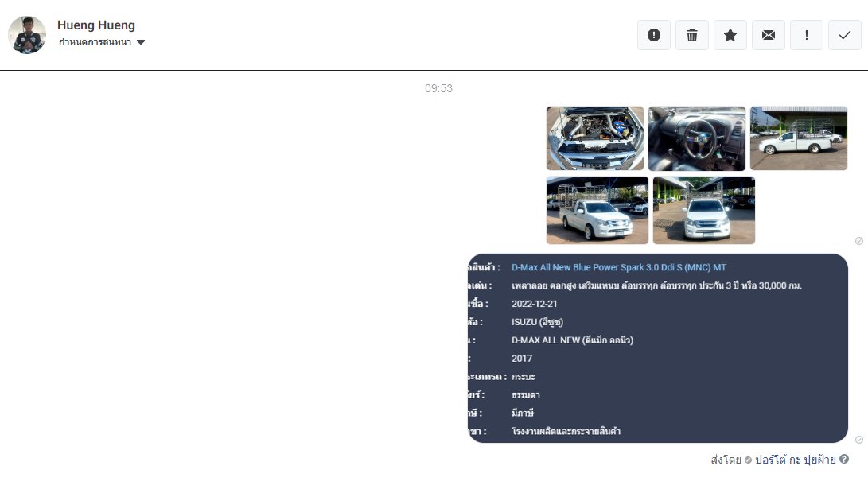Open the front-left angle pickup photo
The height and width of the screenshot is (489, 868).
597,210
